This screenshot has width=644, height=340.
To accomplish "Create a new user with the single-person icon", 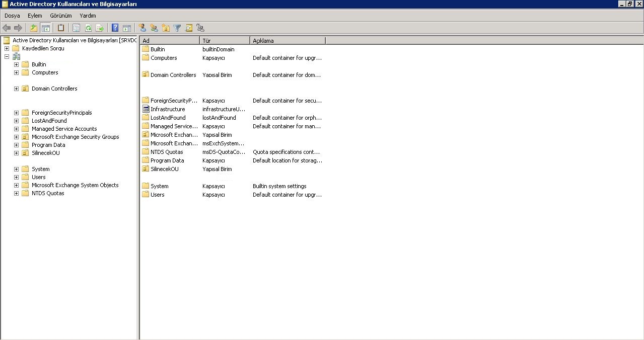I will [142, 28].
